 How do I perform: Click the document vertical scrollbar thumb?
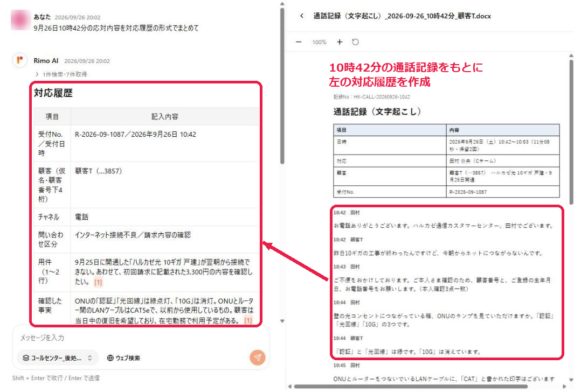tap(571, 131)
